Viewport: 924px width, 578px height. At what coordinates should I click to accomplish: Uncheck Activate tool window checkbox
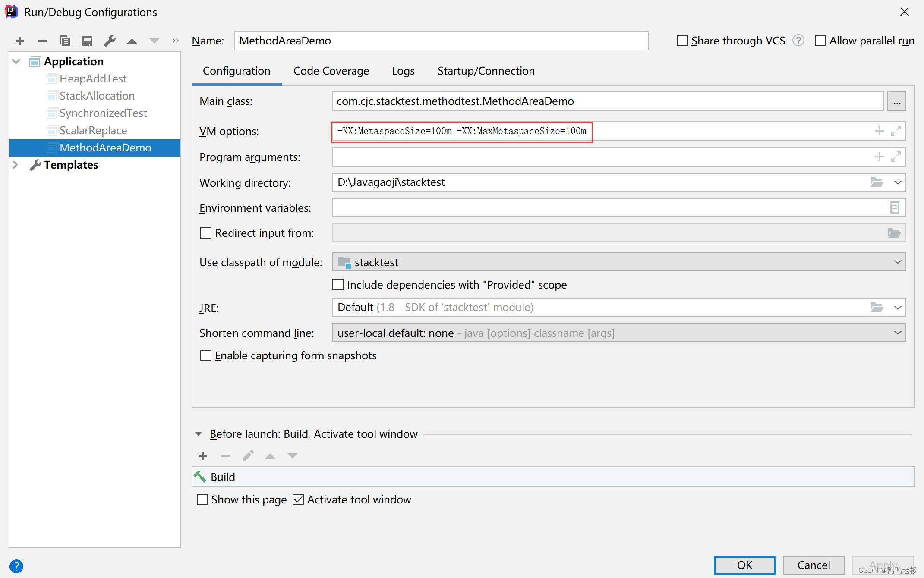(x=298, y=499)
